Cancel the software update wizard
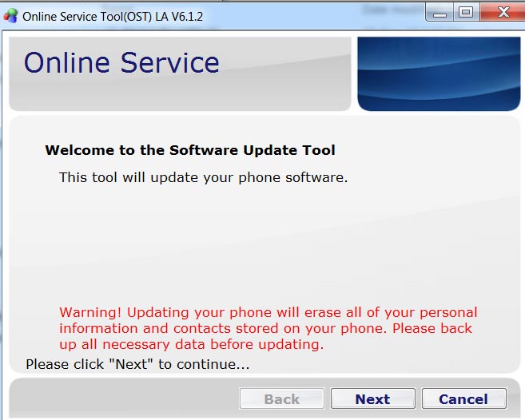This screenshot has height=420, width=525. [463, 398]
